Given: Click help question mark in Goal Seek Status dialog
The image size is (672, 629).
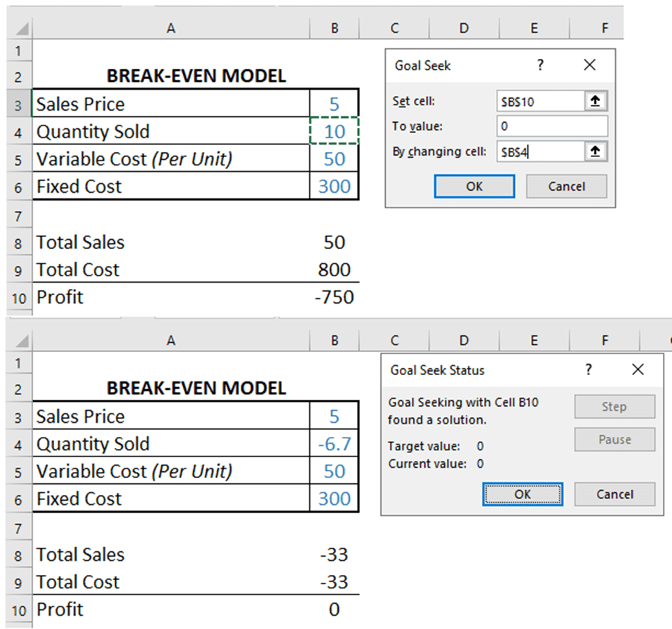Looking at the screenshot, I should click(589, 370).
